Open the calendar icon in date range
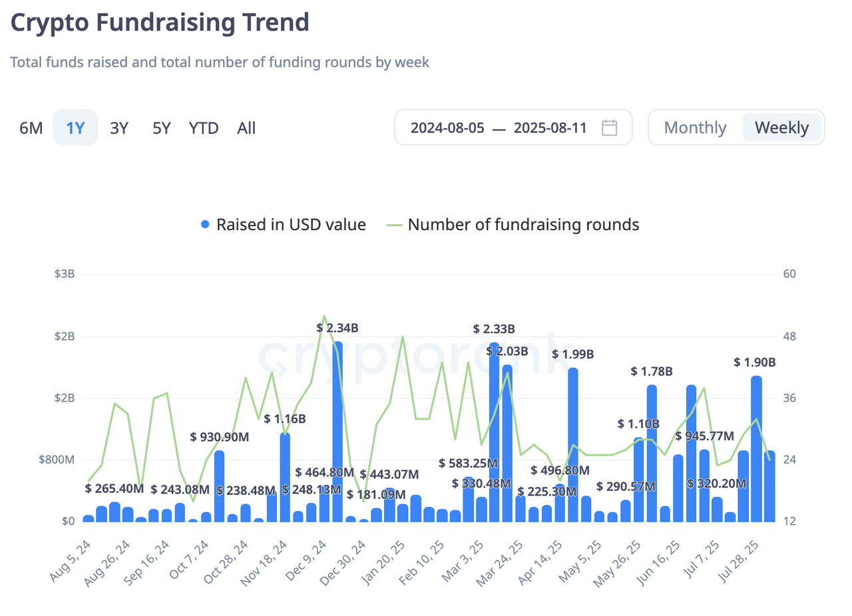 pyautogui.click(x=609, y=128)
